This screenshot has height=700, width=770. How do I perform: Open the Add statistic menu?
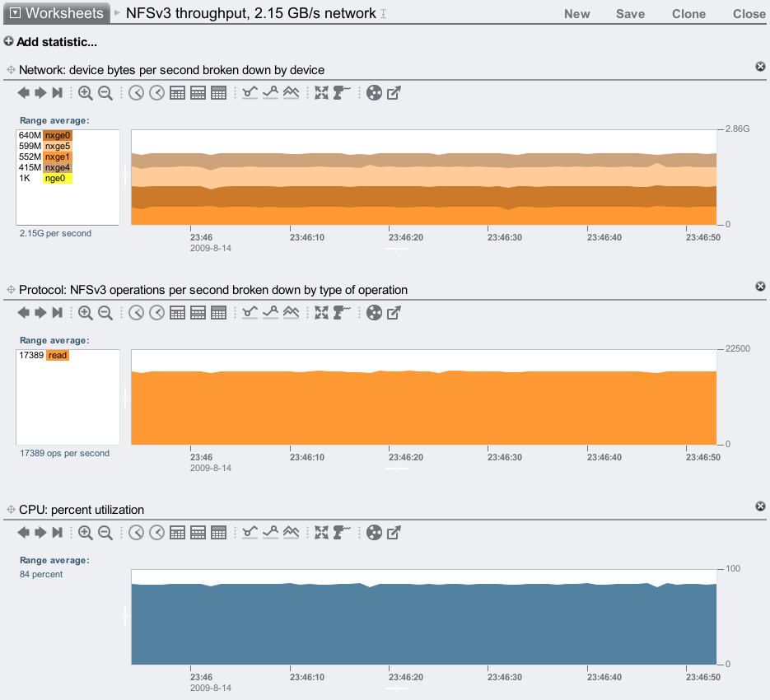tap(50, 42)
